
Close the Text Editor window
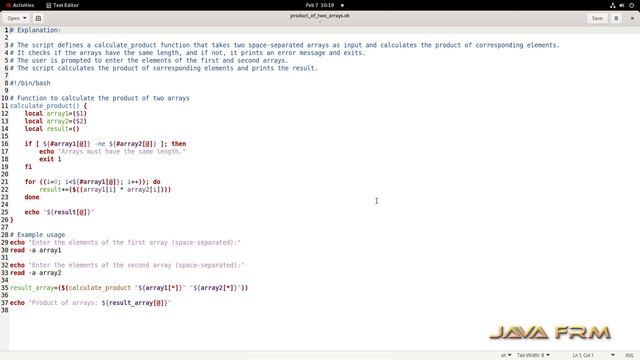(632, 18)
